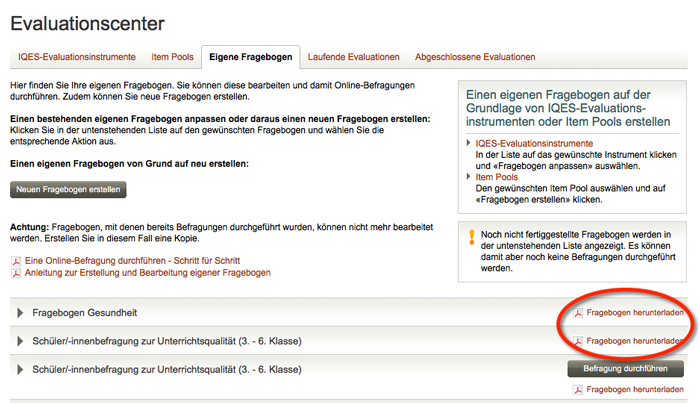Viewport: 700px width, 403px height.
Task: Open the Laufende Evaluationen tab
Action: [354, 57]
